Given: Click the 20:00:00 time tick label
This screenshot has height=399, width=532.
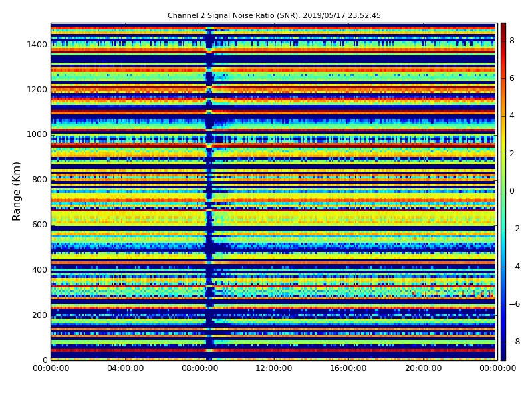Looking at the screenshot, I should click(x=423, y=368).
